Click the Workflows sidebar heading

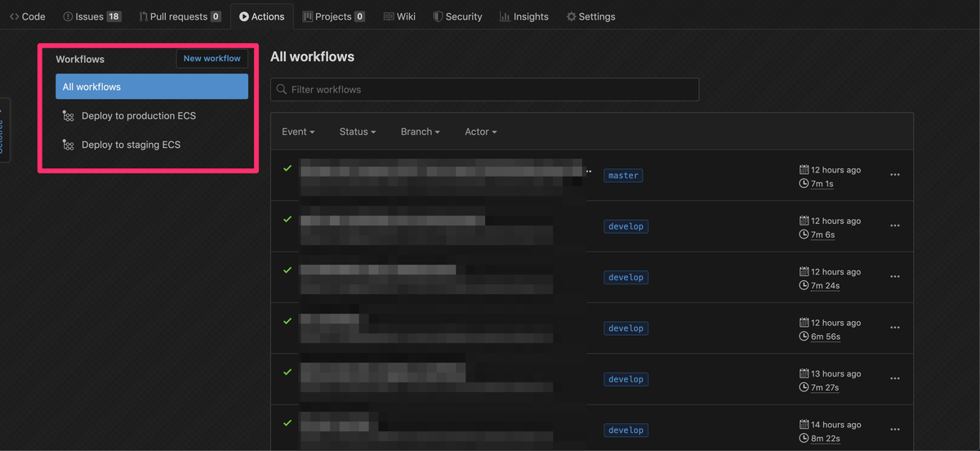(x=80, y=59)
